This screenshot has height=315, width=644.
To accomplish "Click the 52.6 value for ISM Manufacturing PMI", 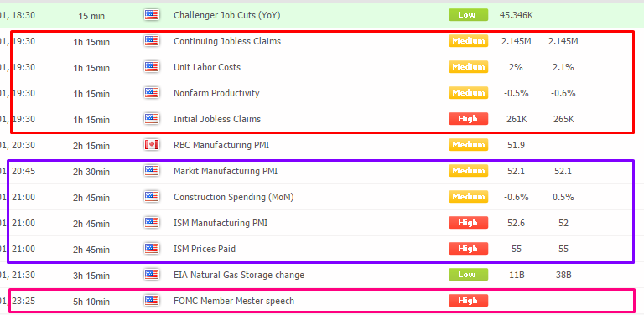I will (x=516, y=223).
